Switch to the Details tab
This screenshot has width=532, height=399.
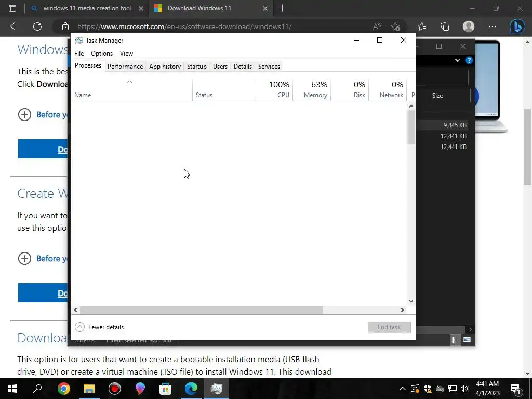pyautogui.click(x=243, y=66)
